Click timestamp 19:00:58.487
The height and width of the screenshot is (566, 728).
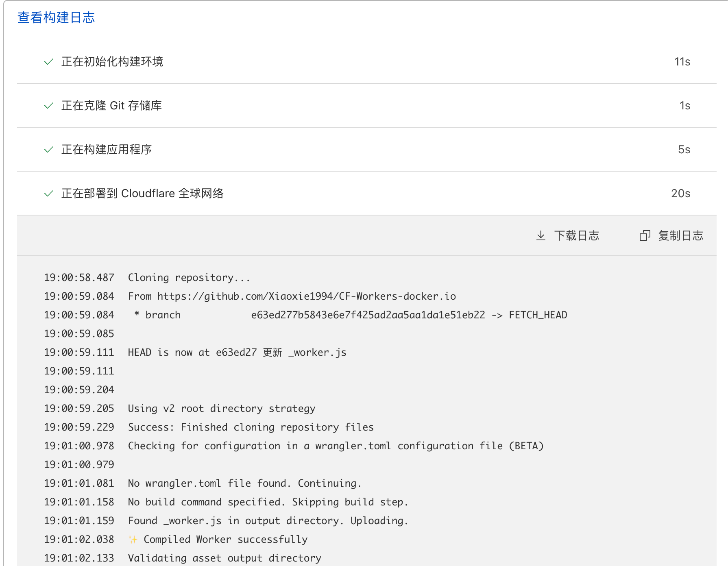coord(79,278)
